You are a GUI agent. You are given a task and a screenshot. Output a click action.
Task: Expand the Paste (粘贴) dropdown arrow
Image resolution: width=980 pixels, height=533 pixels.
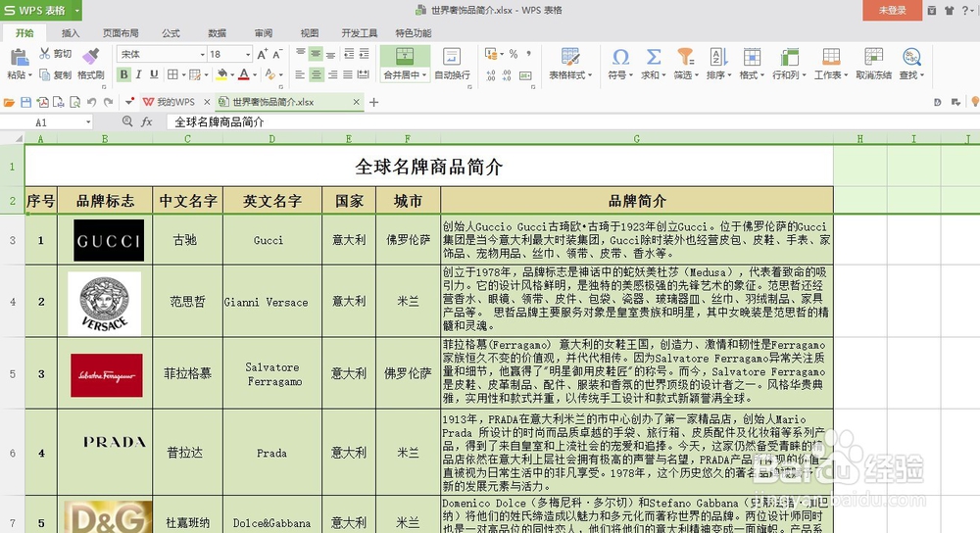(29, 75)
